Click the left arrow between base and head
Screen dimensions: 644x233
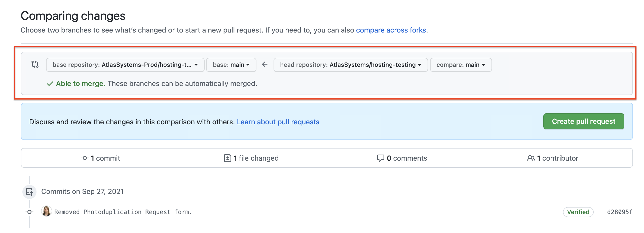point(264,65)
